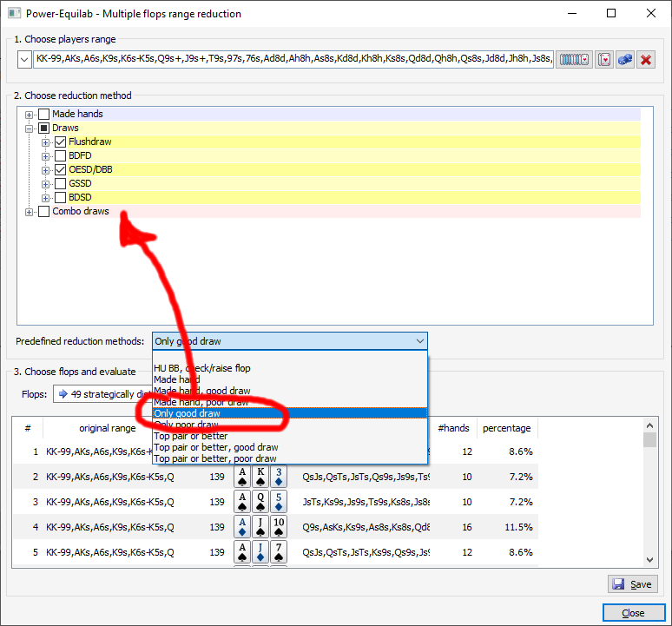Click the results list scrollbar thumb
Viewport: 672px width, 626px height.
[649, 440]
